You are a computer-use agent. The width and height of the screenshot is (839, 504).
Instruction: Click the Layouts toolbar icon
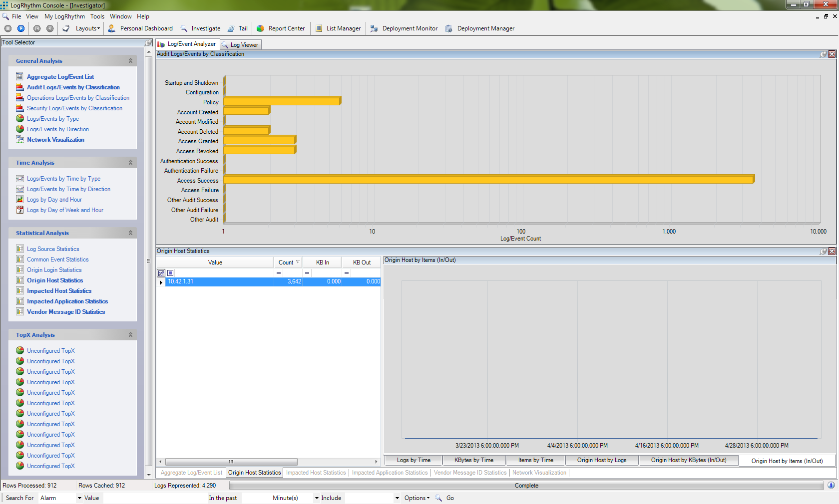(66, 28)
